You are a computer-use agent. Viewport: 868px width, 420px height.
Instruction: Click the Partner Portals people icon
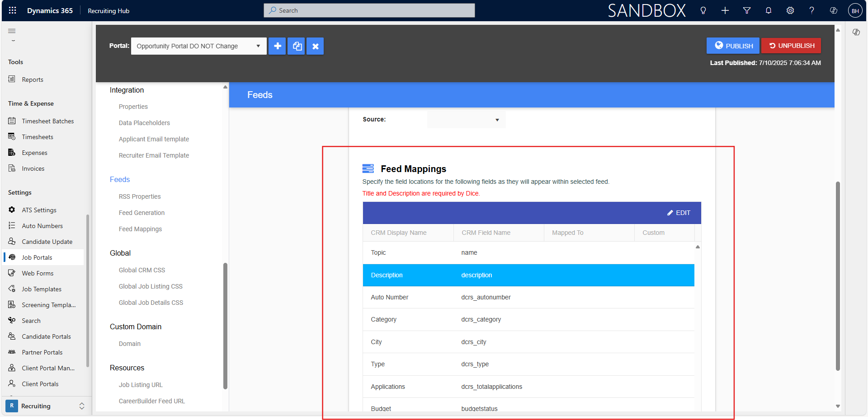(12, 352)
